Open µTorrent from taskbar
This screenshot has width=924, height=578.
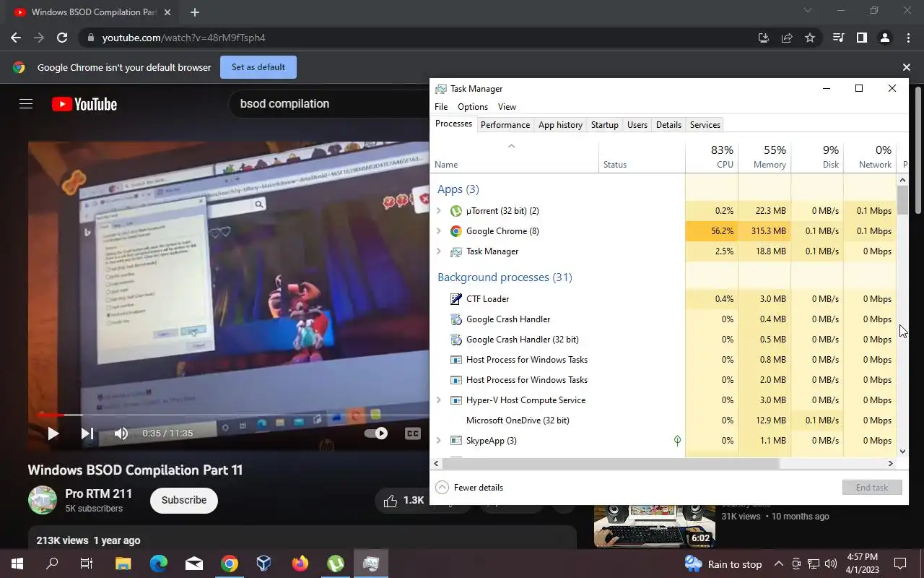(335, 564)
